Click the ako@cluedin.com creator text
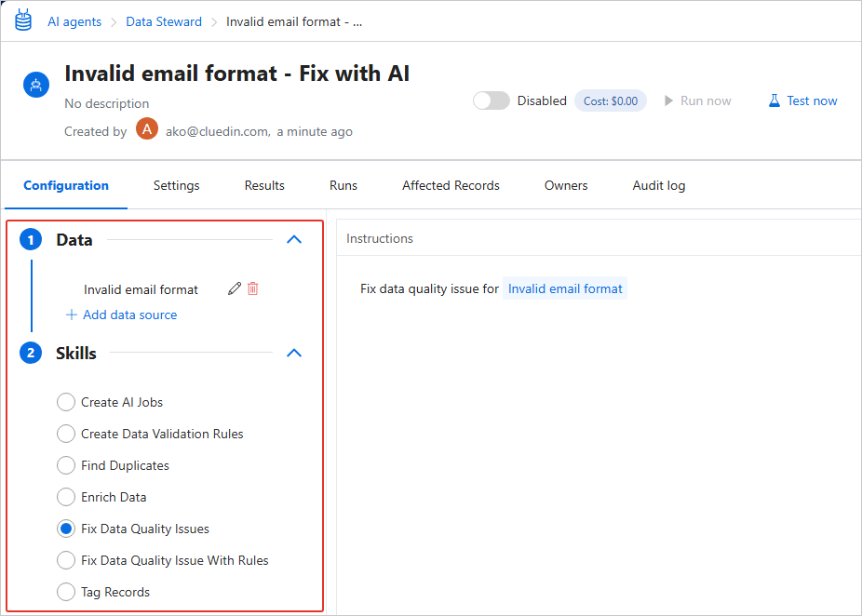The height and width of the screenshot is (616, 862). tap(218, 132)
